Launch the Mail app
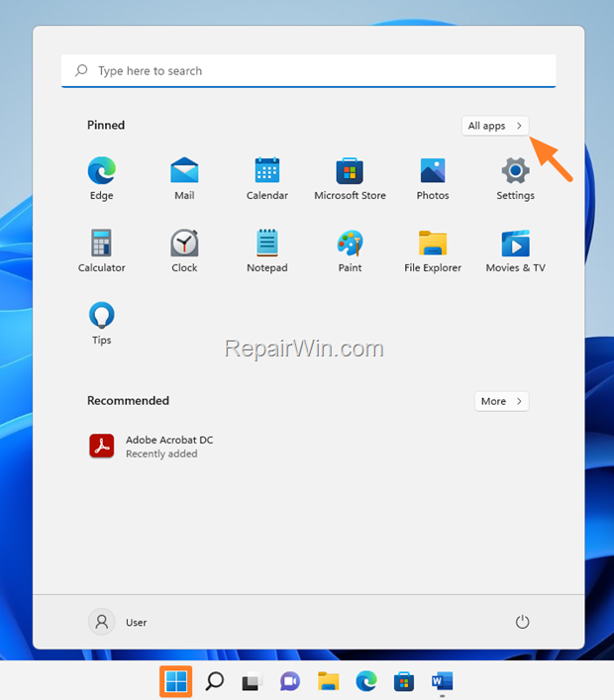 pos(184,178)
